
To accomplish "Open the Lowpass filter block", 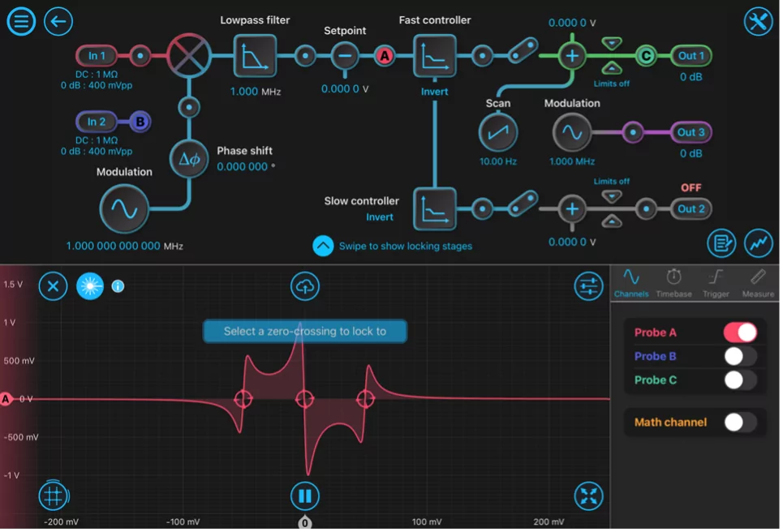I will (255, 56).
